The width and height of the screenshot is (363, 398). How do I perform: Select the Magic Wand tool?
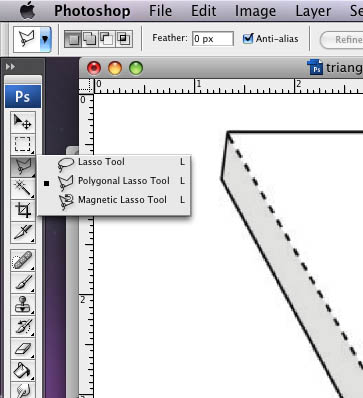click(x=23, y=188)
